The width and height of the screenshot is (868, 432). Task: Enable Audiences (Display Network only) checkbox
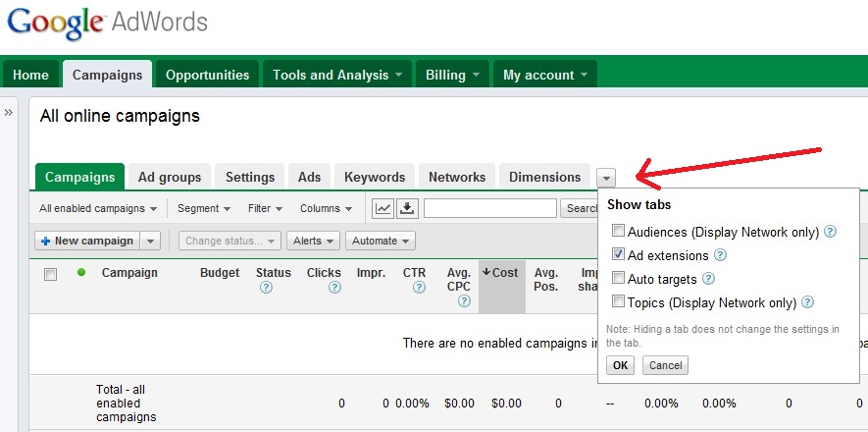coord(618,231)
